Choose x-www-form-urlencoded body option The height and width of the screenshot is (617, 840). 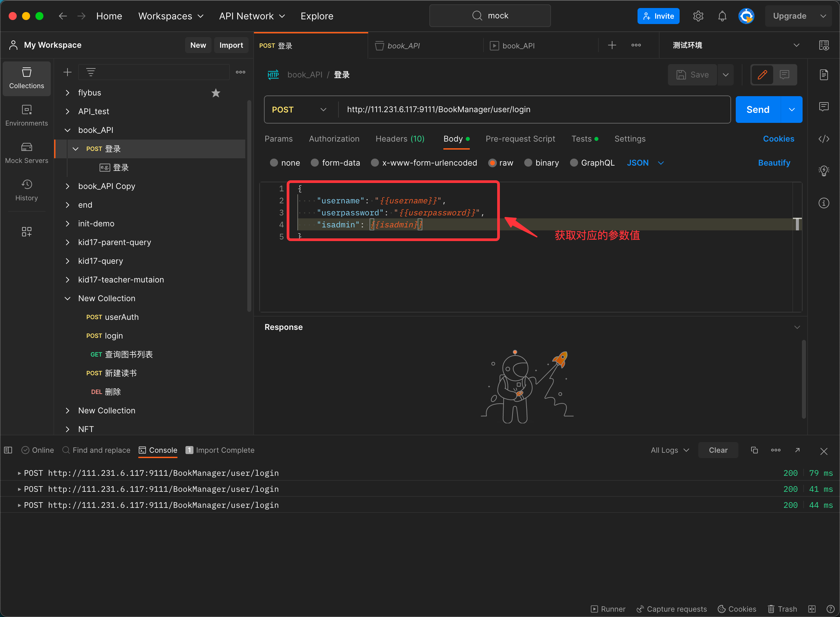(x=375, y=163)
